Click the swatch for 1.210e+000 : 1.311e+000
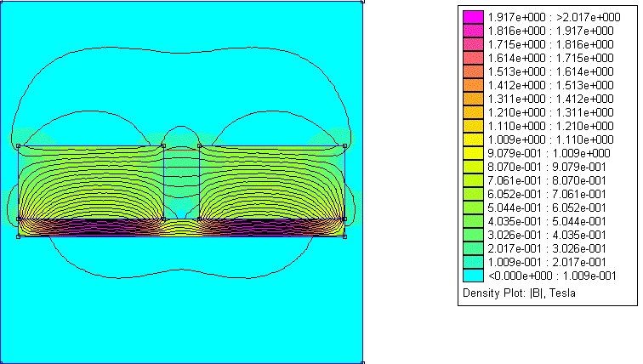Viewport: 643px width, 364px height. coord(473,112)
